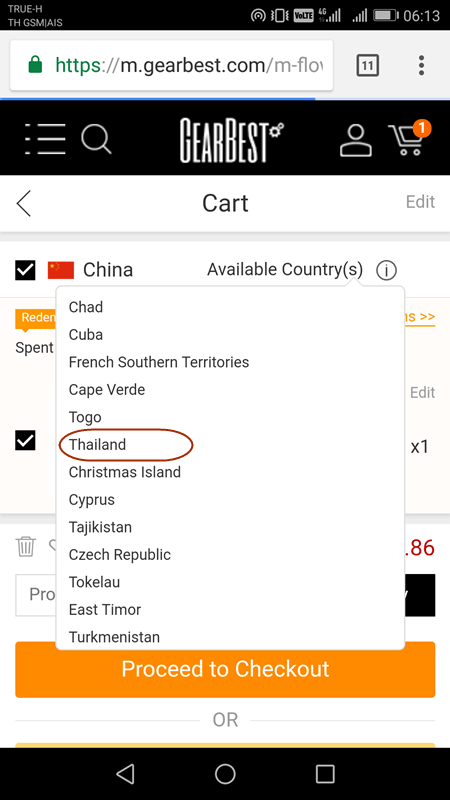
Task: Pick Christmas Island from the list
Action: click(125, 472)
